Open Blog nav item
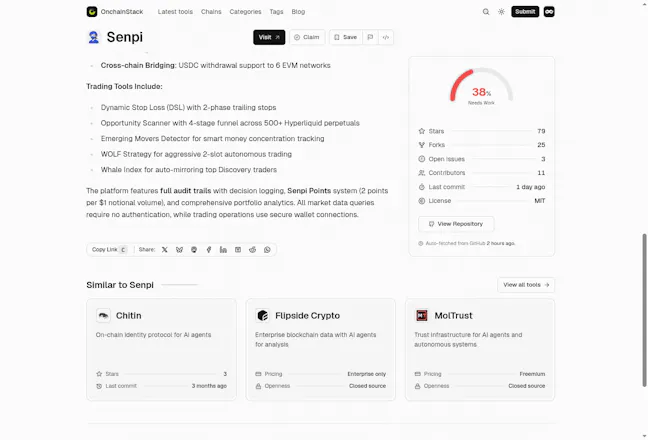Viewport: 648px width, 440px height. tap(298, 12)
